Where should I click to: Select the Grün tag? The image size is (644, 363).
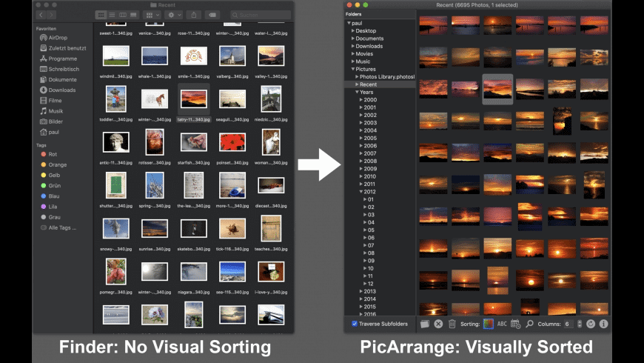(x=50, y=185)
